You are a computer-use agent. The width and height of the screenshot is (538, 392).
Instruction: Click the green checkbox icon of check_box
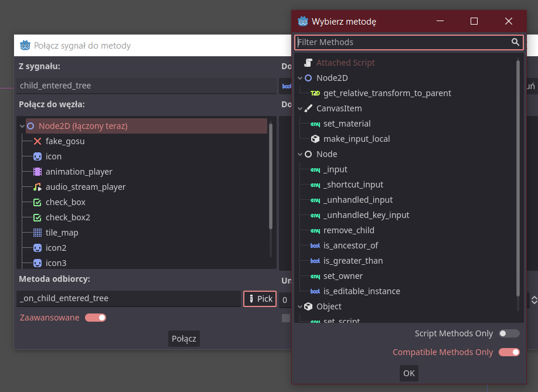point(38,202)
